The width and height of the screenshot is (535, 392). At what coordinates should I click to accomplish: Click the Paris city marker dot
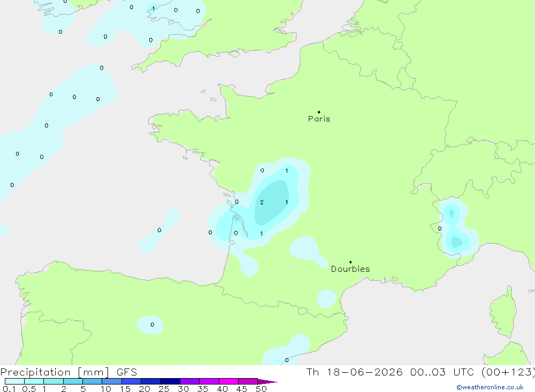pos(319,112)
